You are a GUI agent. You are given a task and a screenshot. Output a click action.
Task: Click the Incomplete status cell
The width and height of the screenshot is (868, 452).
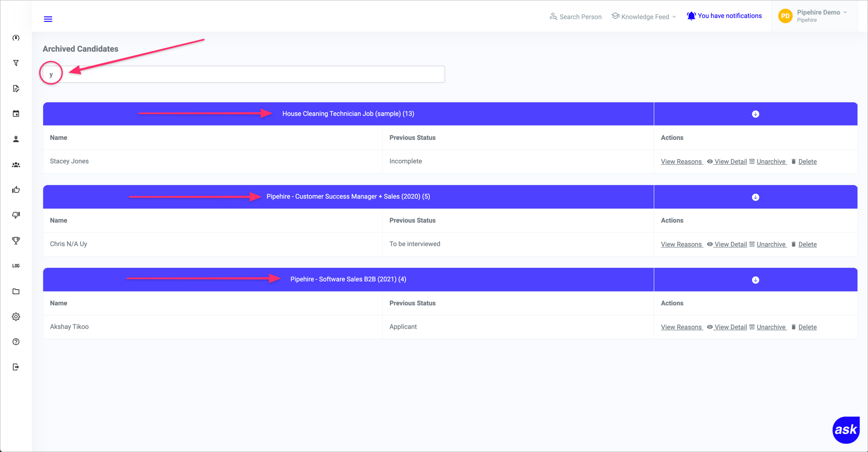tap(518, 162)
